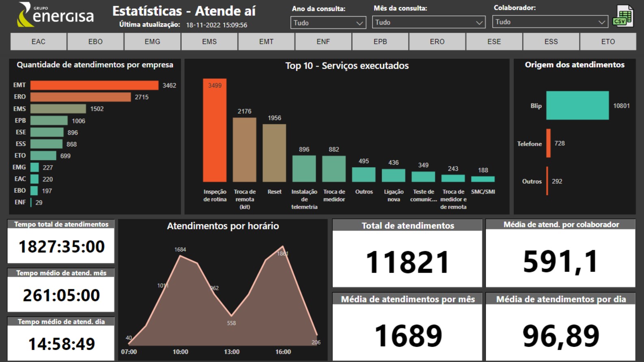Open the Ano da consulta dropdown
This screenshot has width=644, height=362.
(328, 23)
